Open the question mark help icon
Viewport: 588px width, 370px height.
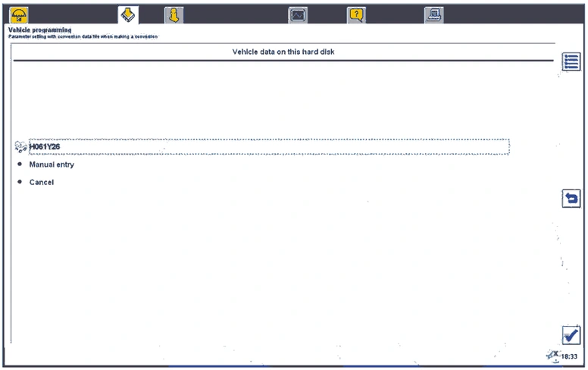point(356,15)
